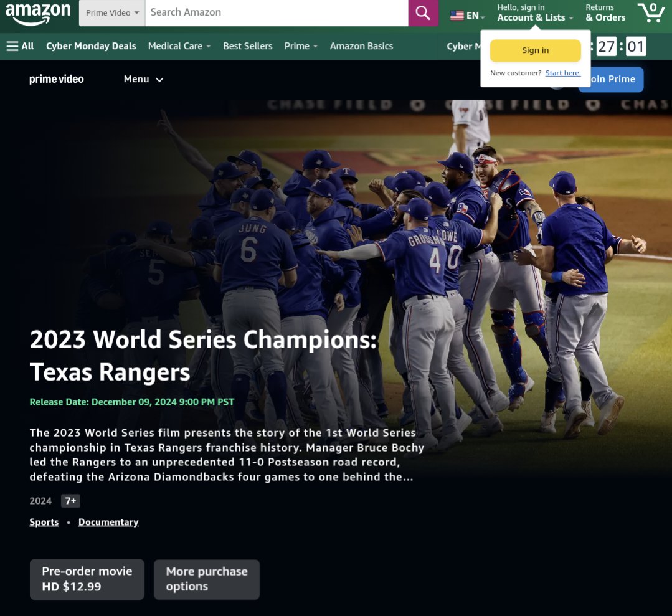The height and width of the screenshot is (616, 672).
Task: Click the magnifying glass search button
Action: (423, 13)
